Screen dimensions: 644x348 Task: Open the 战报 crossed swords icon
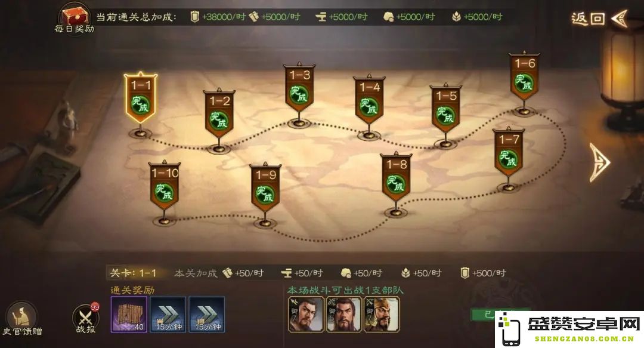pos(86,319)
